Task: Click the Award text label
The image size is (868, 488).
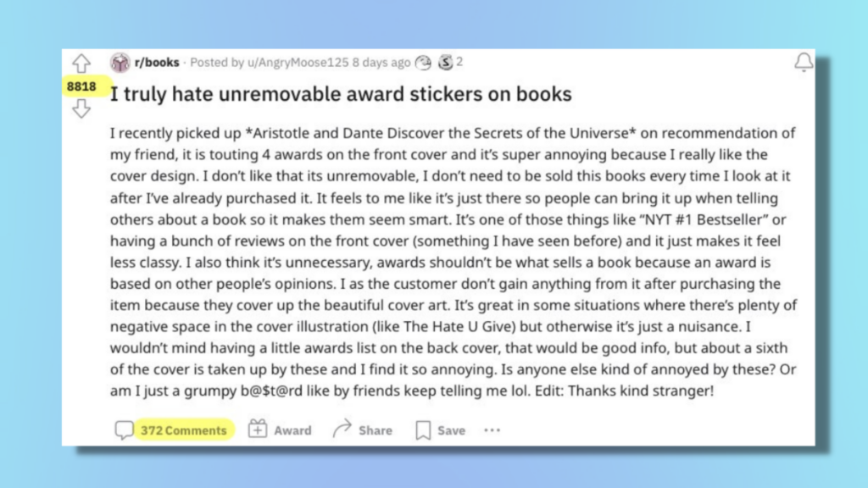Action: click(292, 430)
